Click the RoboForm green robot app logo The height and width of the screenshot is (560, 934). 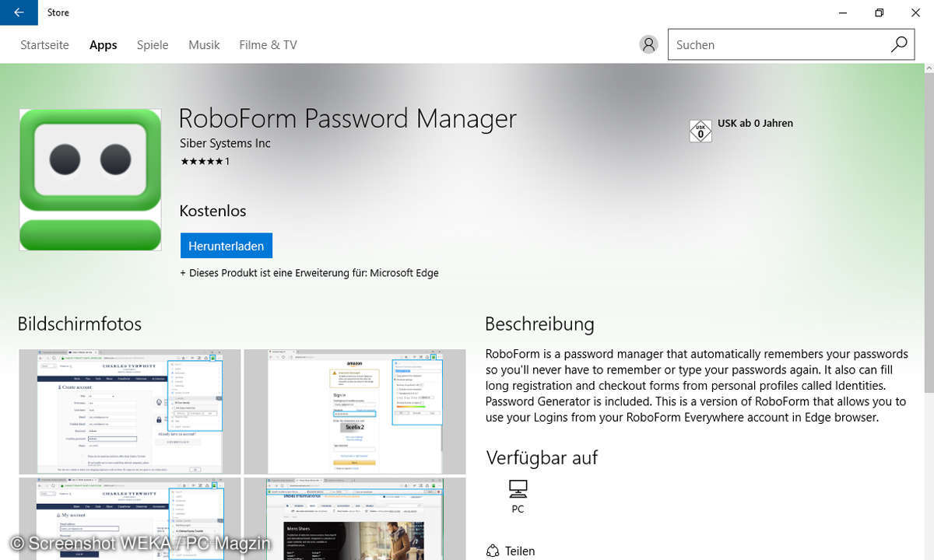[90, 180]
